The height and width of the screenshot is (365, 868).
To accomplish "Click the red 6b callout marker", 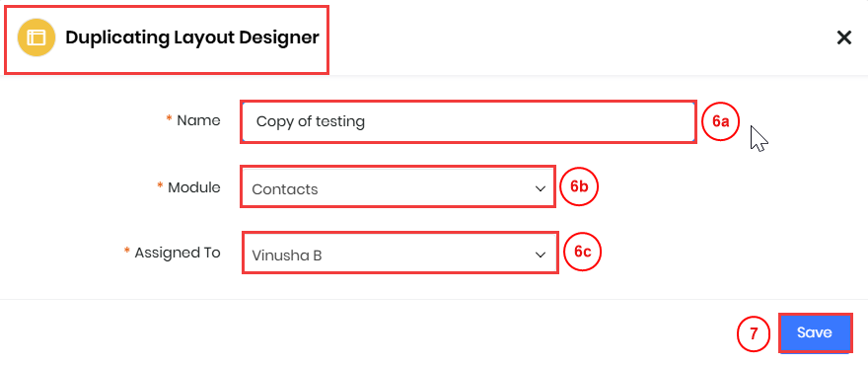I will (578, 186).
